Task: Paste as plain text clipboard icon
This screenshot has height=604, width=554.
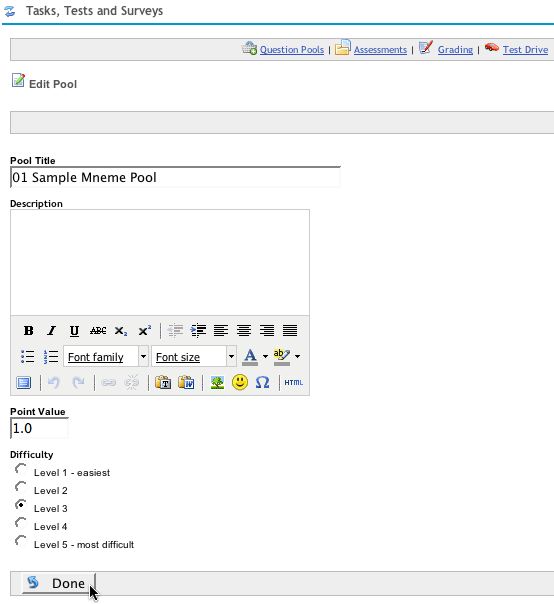Action: pos(163,383)
